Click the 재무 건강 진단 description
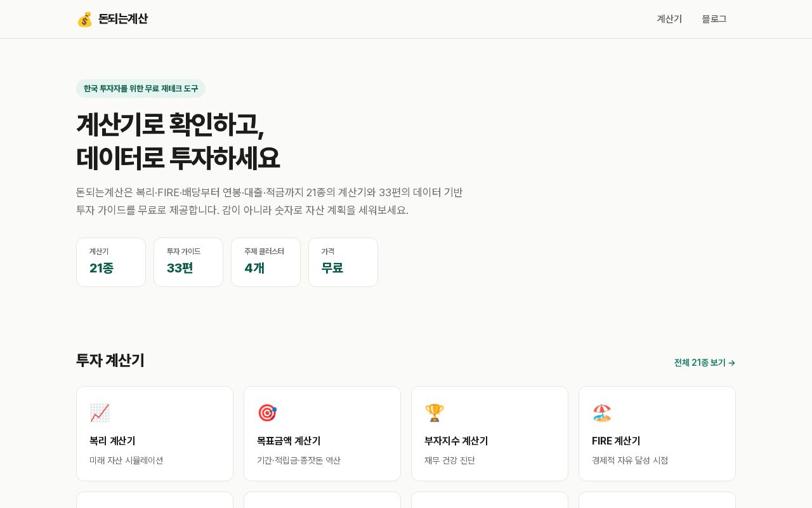Viewport: 812px width, 508px height. pyautogui.click(x=450, y=460)
